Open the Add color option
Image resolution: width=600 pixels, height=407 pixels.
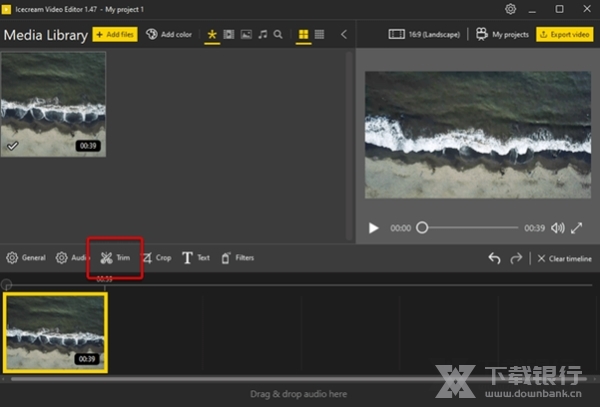[x=169, y=34]
